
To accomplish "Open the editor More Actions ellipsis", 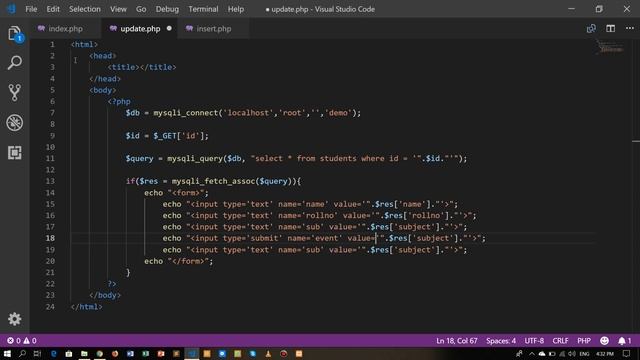I will pyautogui.click(x=629, y=29).
